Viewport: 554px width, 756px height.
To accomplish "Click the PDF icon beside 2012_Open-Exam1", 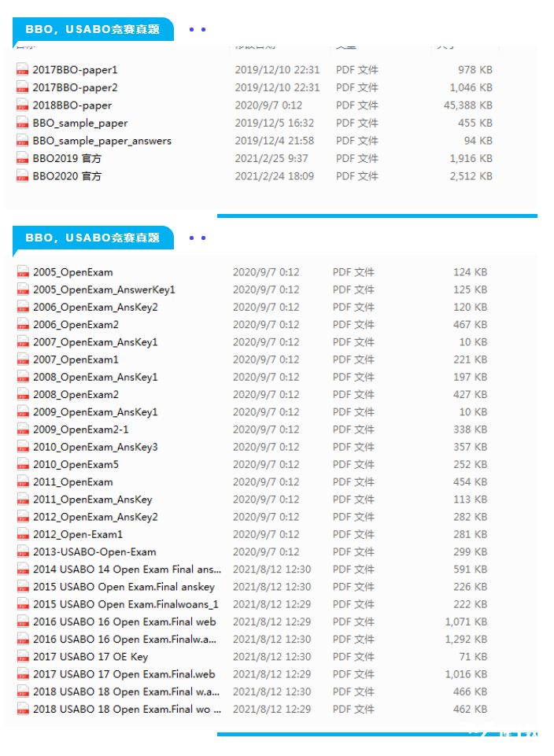I will click(x=23, y=534).
